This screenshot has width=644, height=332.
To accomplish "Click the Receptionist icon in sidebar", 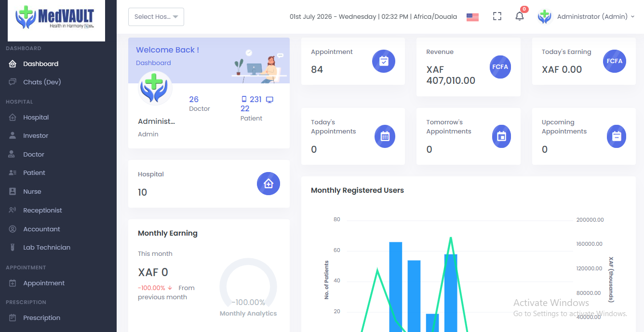I will click(13, 210).
